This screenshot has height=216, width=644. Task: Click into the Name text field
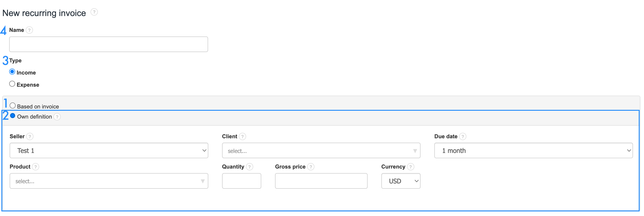[x=108, y=44]
